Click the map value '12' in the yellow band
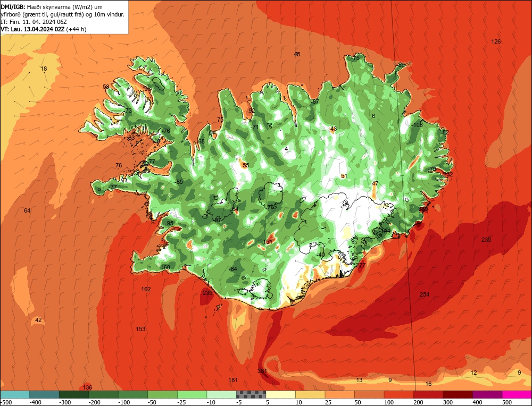 (473, 373)
